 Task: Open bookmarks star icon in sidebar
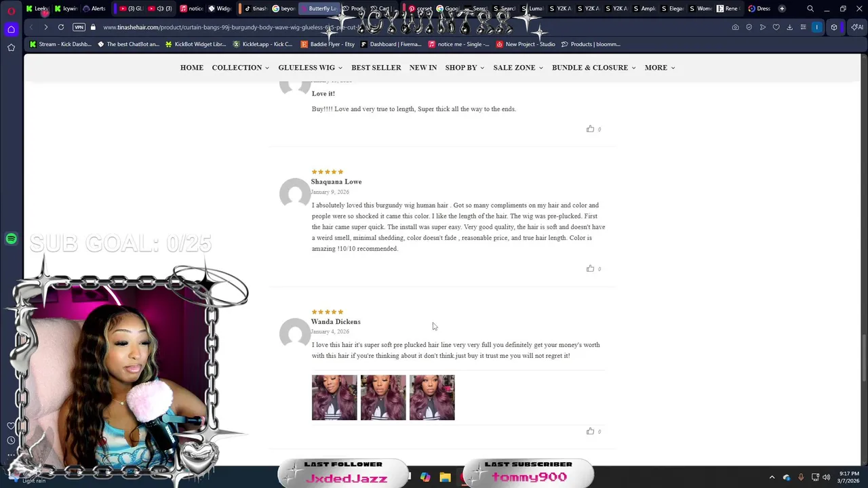click(11, 47)
